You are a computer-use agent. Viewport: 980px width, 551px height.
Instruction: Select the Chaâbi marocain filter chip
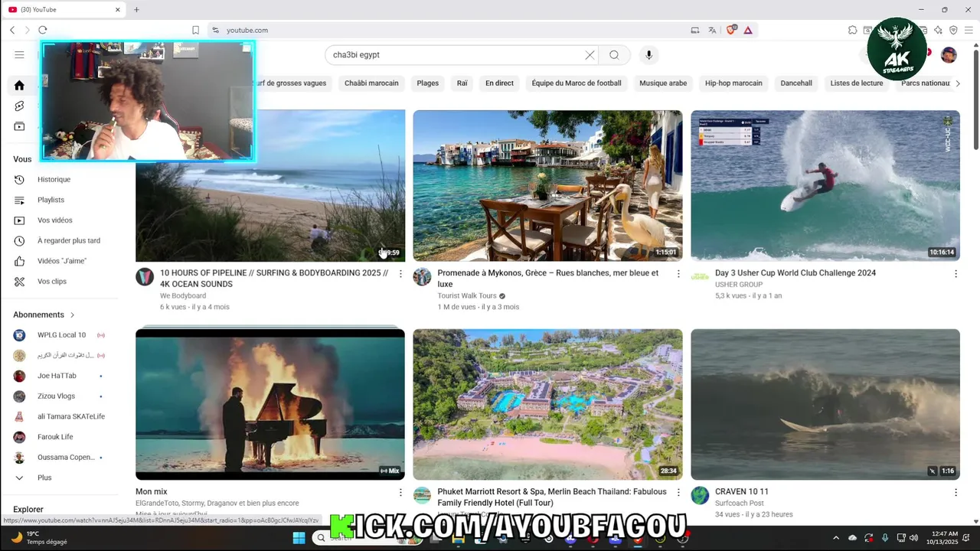[x=371, y=83]
